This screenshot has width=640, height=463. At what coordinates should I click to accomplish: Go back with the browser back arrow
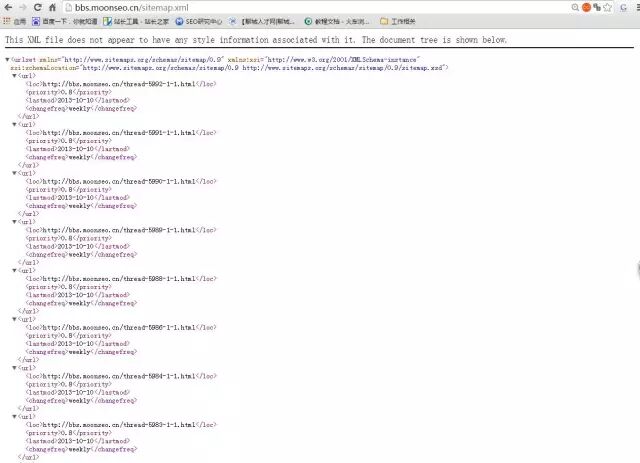(8, 7)
